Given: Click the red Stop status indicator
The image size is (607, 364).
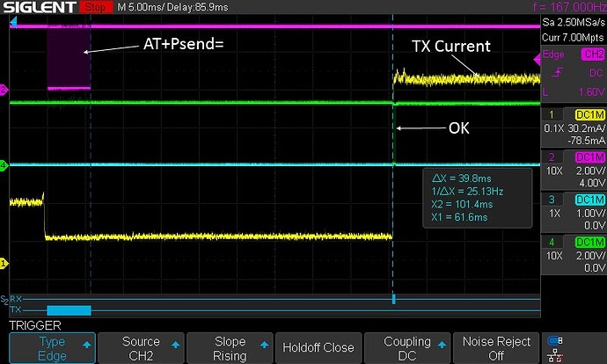Looking at the screenshot, I should coord(93,7).
